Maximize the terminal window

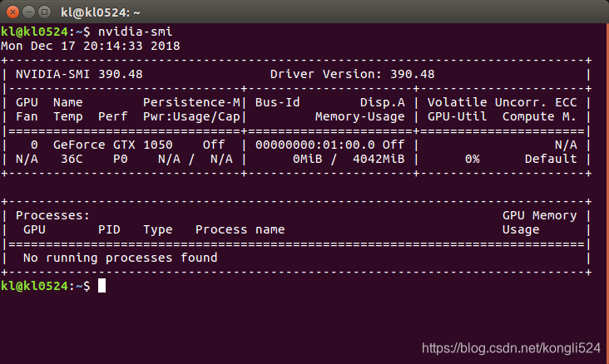coord(45,12)
